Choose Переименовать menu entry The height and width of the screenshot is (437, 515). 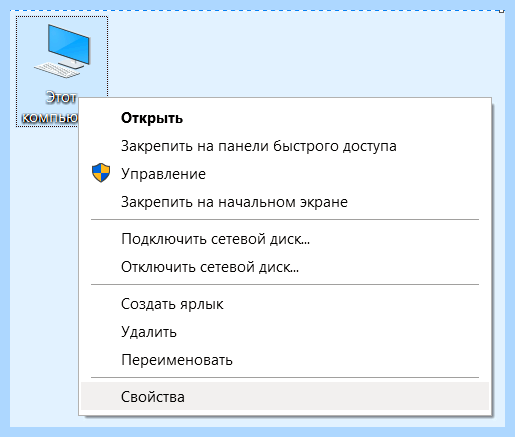tap(285, 360)
